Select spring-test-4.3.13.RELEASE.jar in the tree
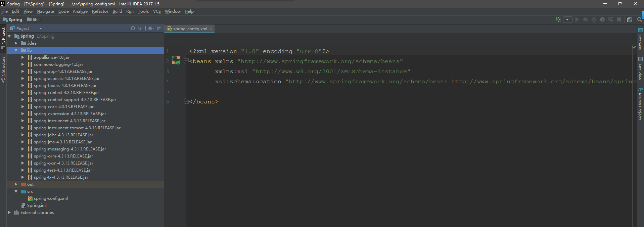Viewport: 644px width, 227px height. [x=63, y=170]
